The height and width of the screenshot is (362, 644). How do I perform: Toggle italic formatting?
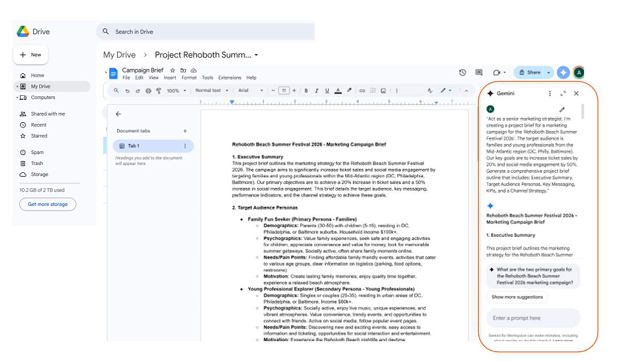pyautogui.click(x=316, y=91)
